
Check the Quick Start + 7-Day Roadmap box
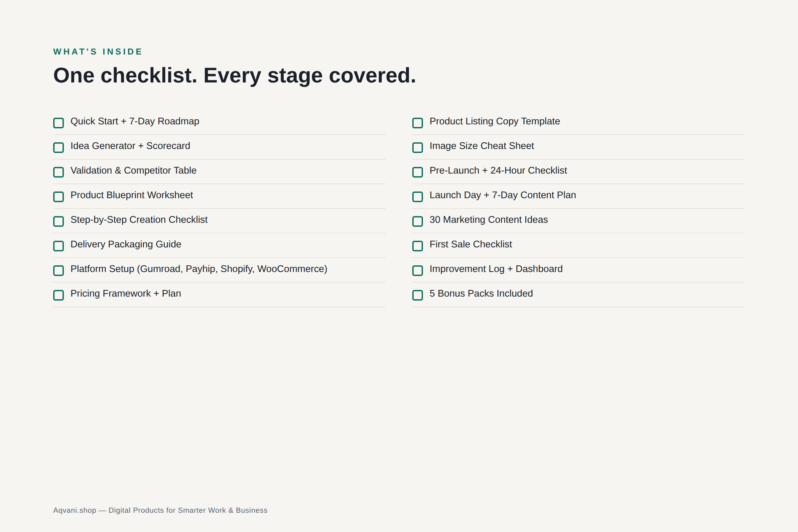pyautogui.click(x=59, y=123)
